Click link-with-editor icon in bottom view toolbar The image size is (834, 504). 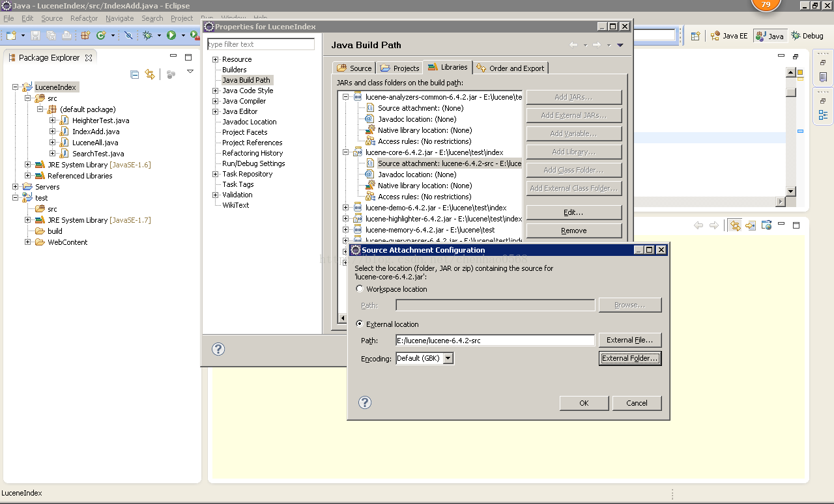735,225
